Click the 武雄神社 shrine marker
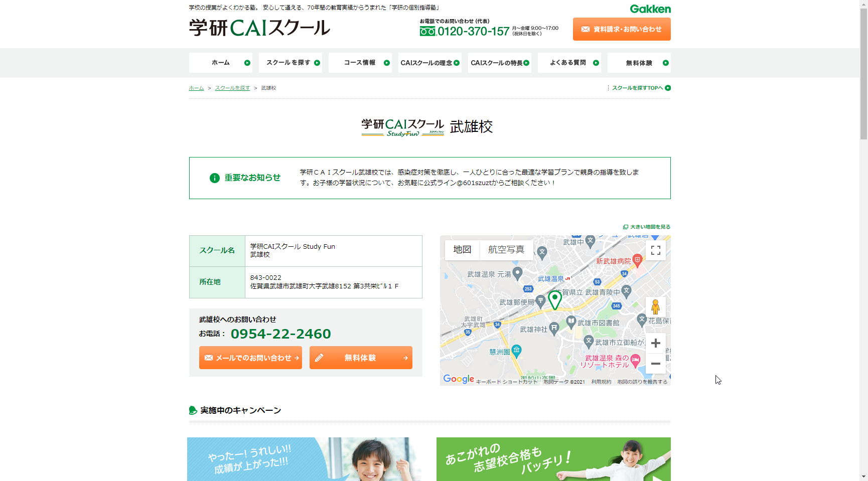The image size is (868, 481). (554, 328)
